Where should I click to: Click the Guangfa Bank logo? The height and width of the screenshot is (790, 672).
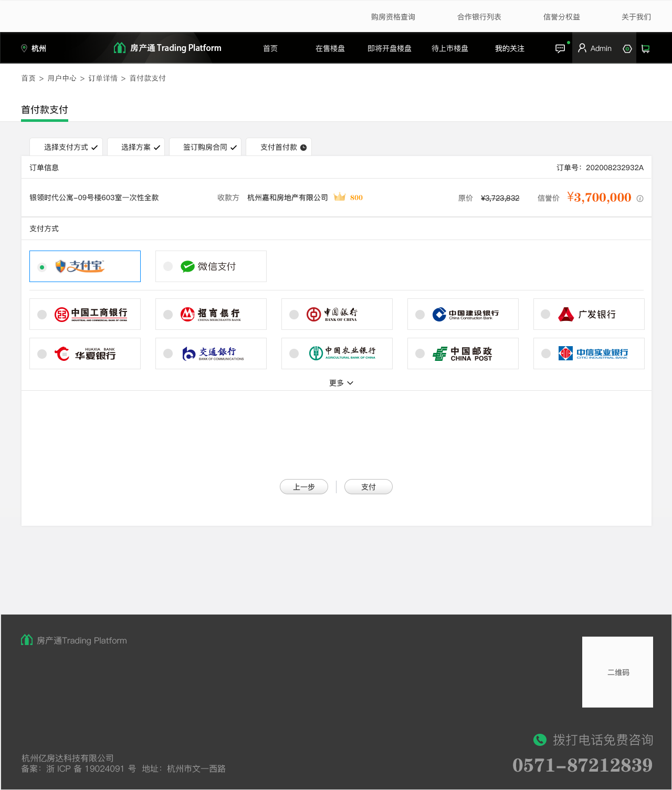click(587, 314)
